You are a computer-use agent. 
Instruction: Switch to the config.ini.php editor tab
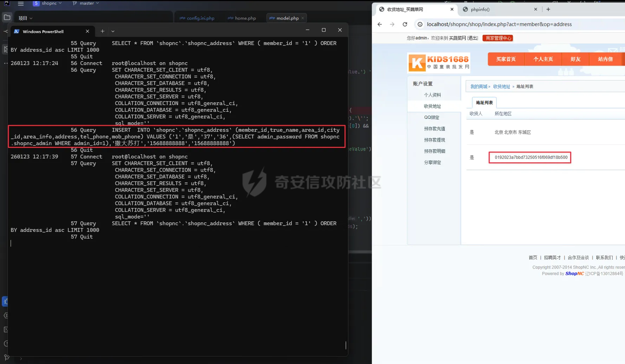pos(197,18)
